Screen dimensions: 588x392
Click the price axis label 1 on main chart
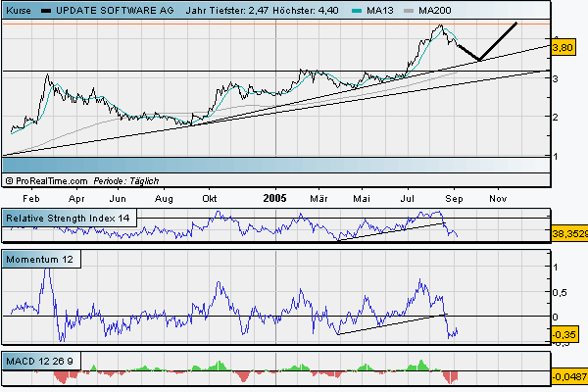pyautogui.click(x=556, y=156)
